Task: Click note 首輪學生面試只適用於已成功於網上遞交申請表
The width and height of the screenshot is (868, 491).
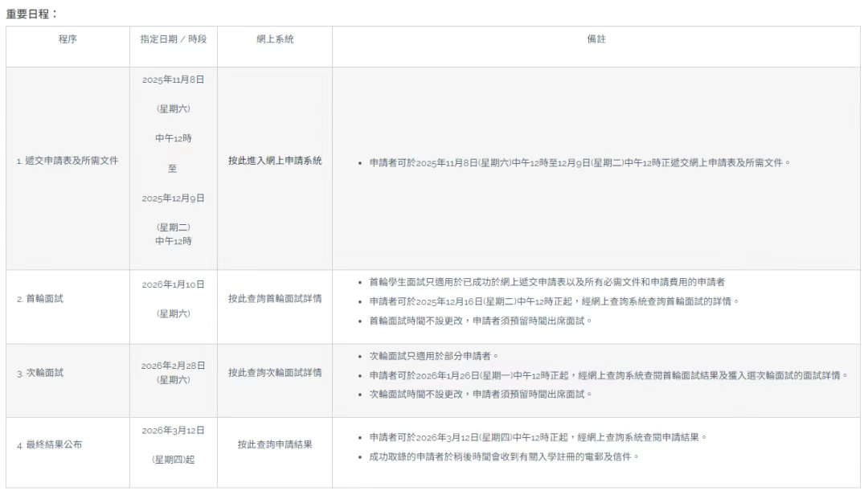Action: [x=547, y=282]
